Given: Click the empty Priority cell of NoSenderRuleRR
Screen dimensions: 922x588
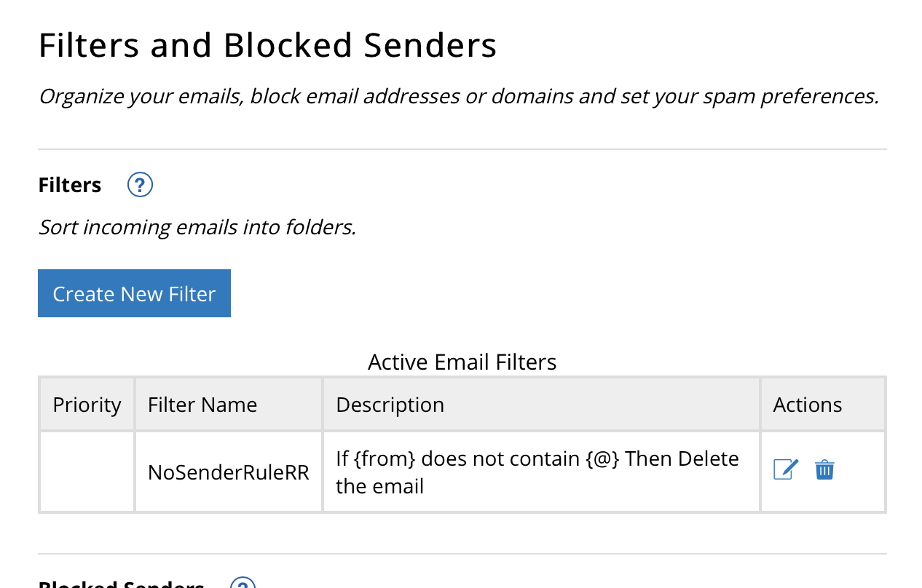Looking at the screenshot, I should [87, 472].
